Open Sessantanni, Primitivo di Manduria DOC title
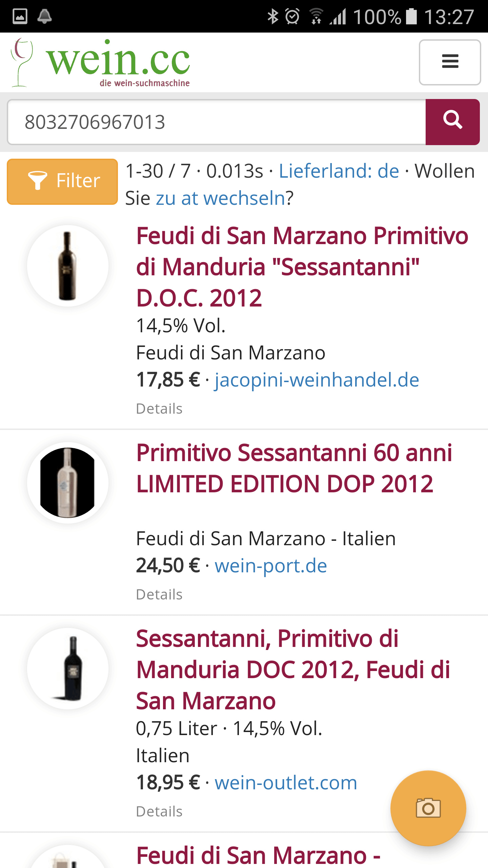The height and width of the screenshot is (868, 488). pyautogui.click(x=293, y=670)
